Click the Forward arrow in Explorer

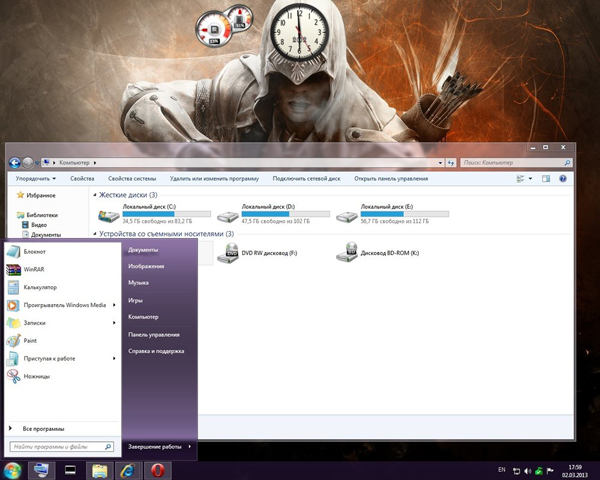coord(28,163)
